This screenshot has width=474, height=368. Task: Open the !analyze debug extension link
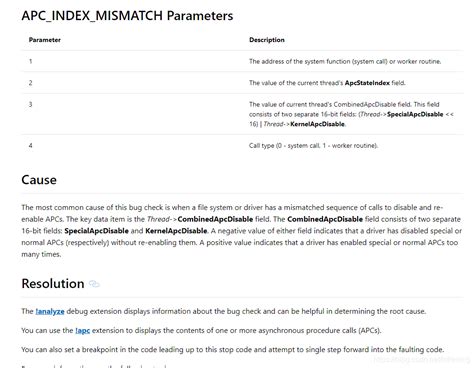50,311
